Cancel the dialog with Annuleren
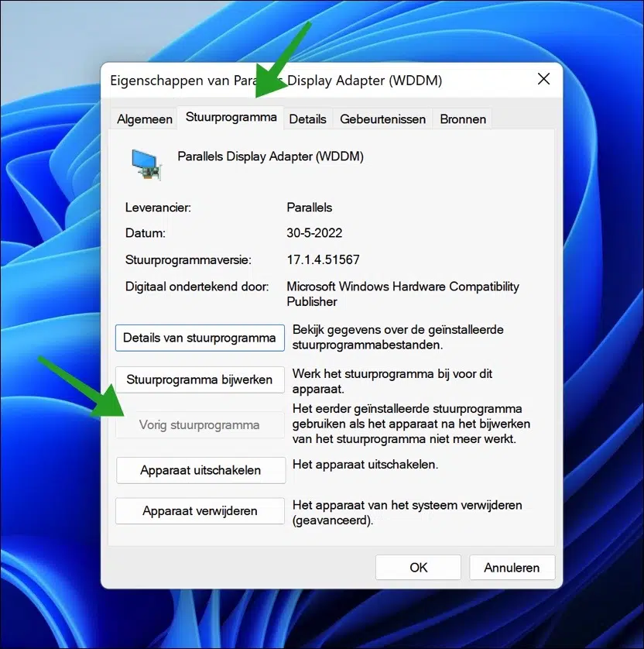This screenshot has width=644, height=649. pos(512,568)
